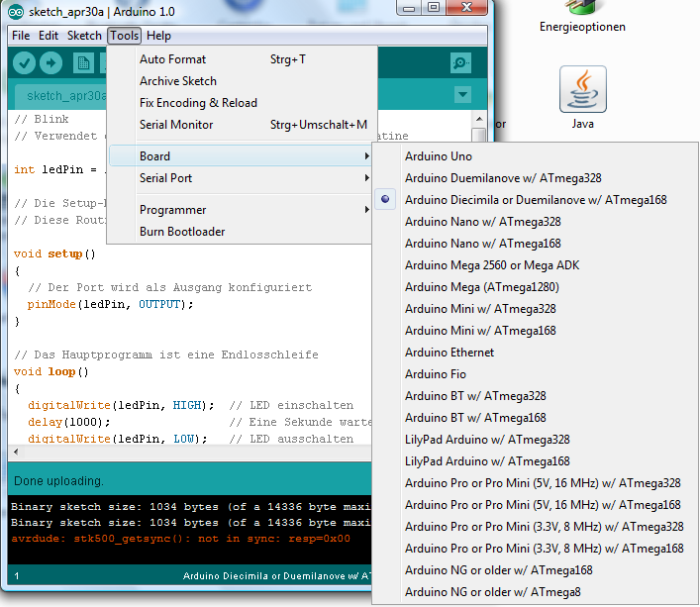Select LilyPad Arduino w/ ATmega328

536,440
